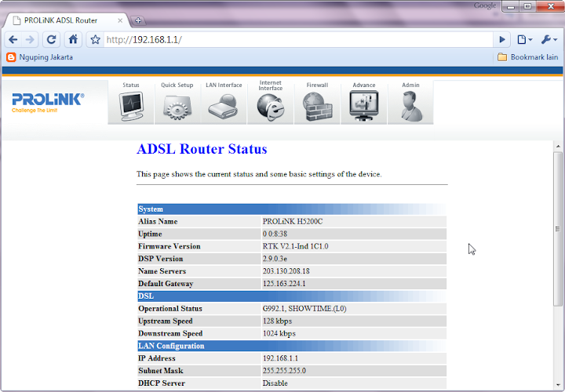Reload the page with the refresh icon
Screen dimensions: 565x392
(x=51, y=40)
